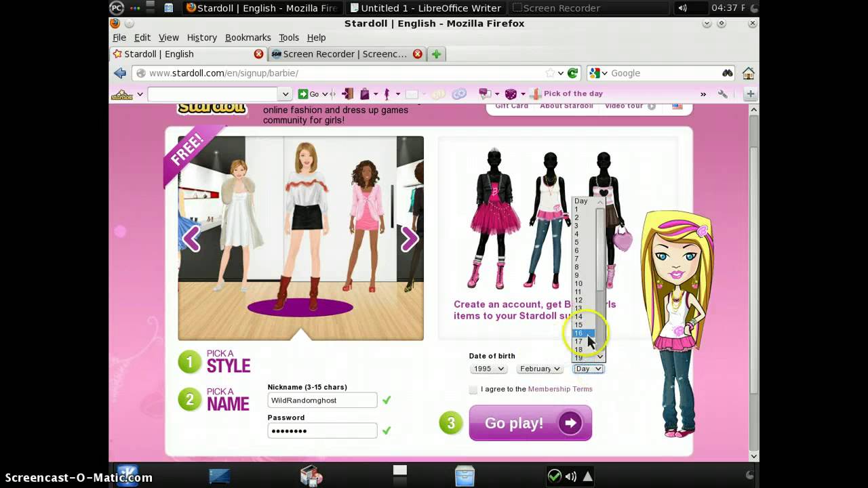This screenshot has width=868, height=488.
Task: Open the Google search engine dropdown
Action: [598, 73]
